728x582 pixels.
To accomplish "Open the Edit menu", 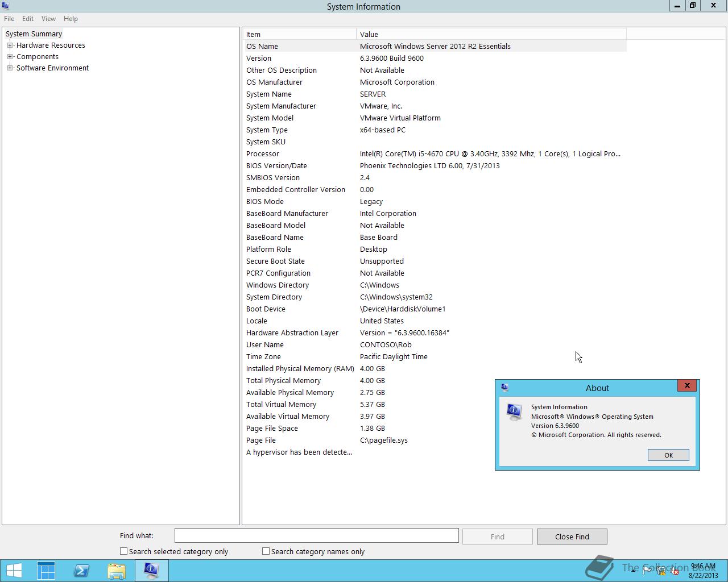I will click(x=28, y=19).
